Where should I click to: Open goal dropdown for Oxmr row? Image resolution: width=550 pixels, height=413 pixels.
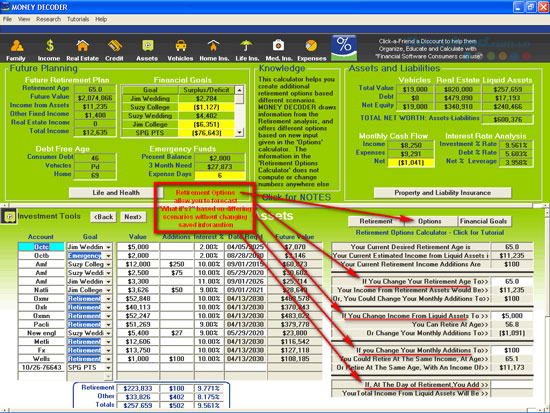108,299
